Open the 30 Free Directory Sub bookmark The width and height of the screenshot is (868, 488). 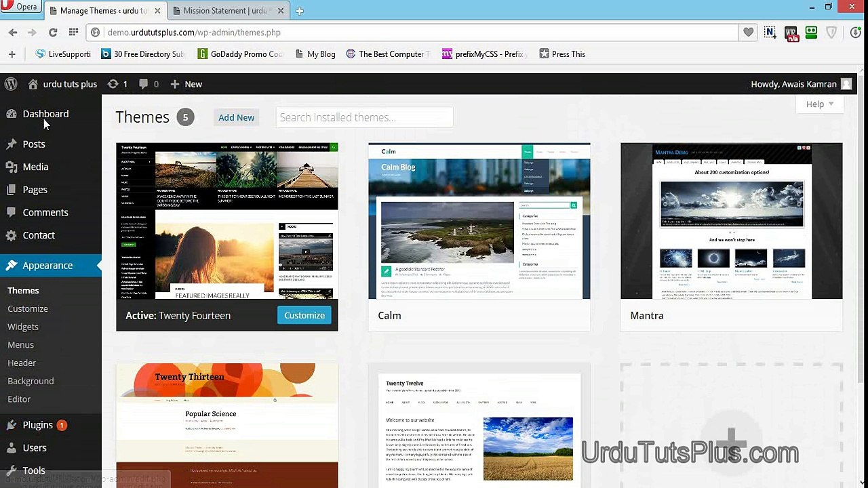tap(143, 54)
